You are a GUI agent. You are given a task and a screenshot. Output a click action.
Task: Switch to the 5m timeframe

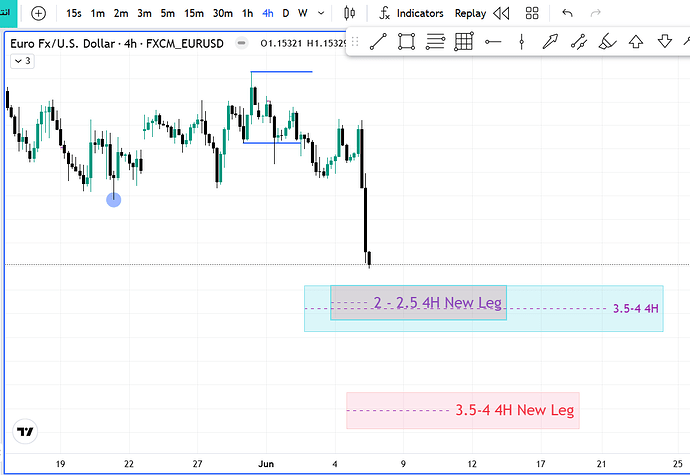coord(168,14)
